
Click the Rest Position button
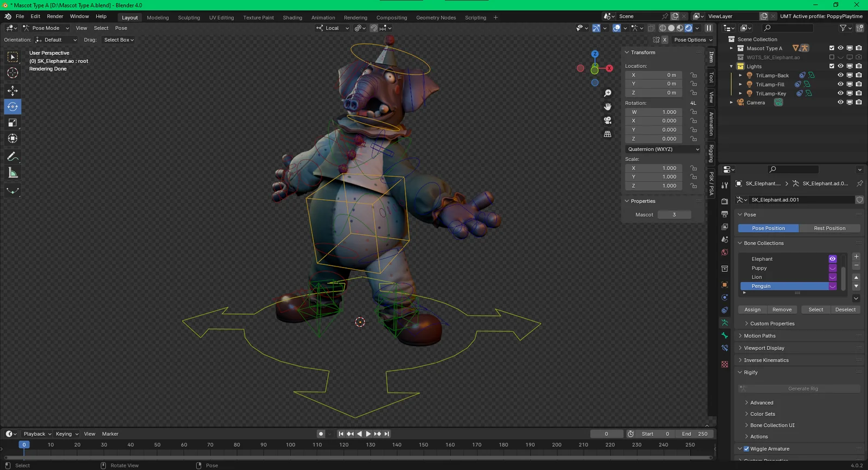829,228
